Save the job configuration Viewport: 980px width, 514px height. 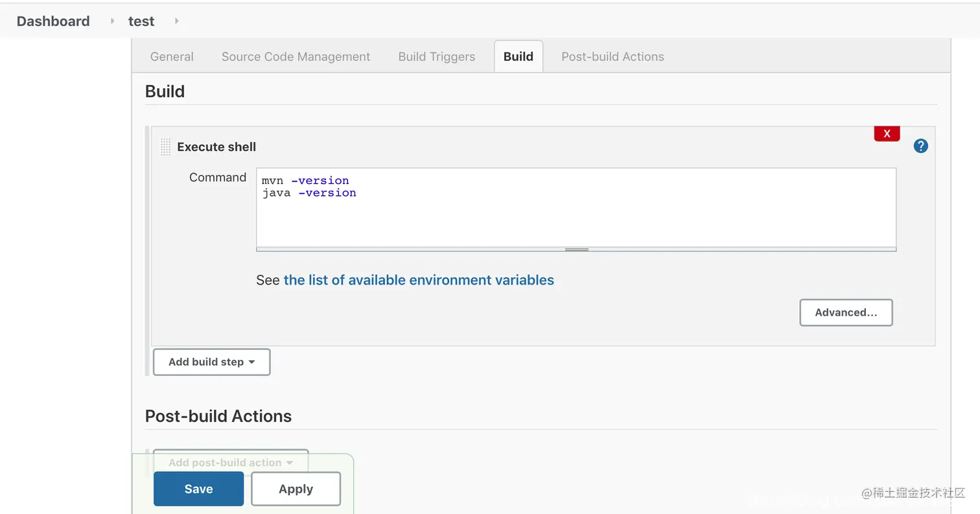point(198,489)
